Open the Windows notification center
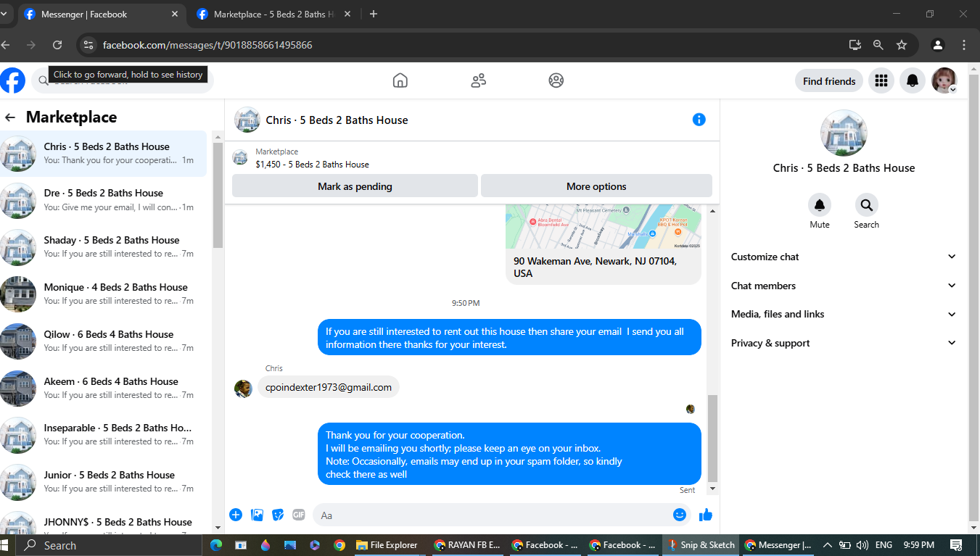Screen dimensions: 980x556 pyautogui.click(x=956, y=545)
